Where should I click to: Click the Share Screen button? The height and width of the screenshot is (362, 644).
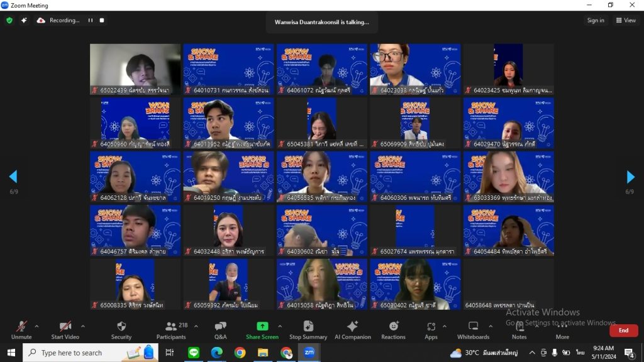tap(262, 331)
